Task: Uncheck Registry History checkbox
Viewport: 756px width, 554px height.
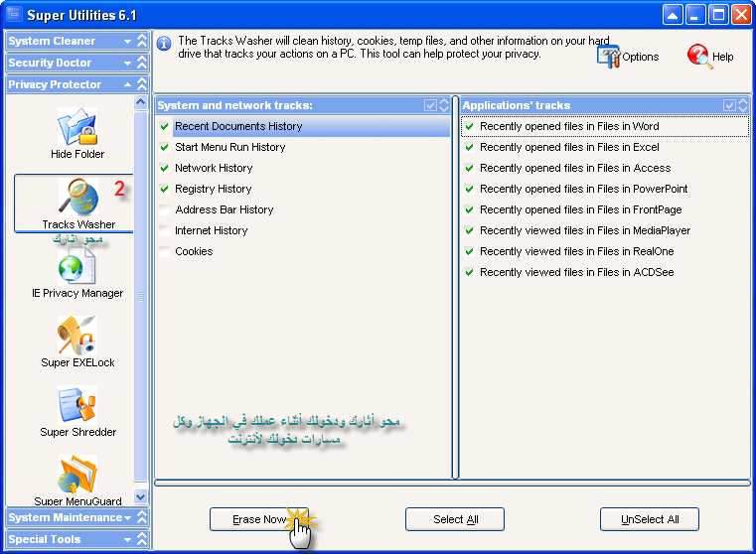Action: [x=164, y=189]
